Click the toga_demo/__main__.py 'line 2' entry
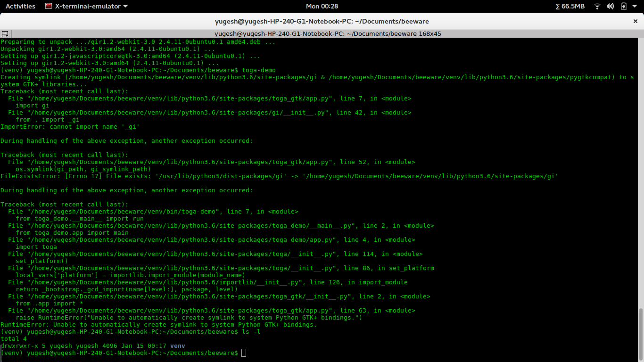644x362 pixels. [x=221, y=226]
